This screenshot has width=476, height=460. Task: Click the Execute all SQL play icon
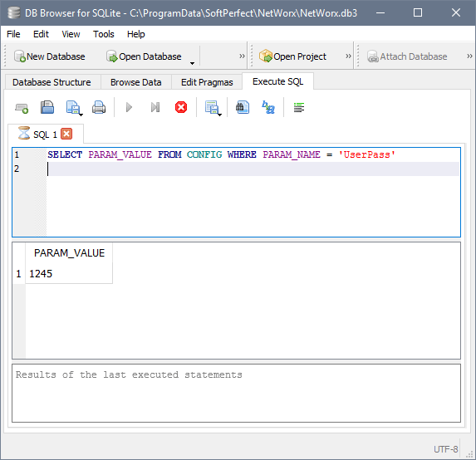pos(129,107)
